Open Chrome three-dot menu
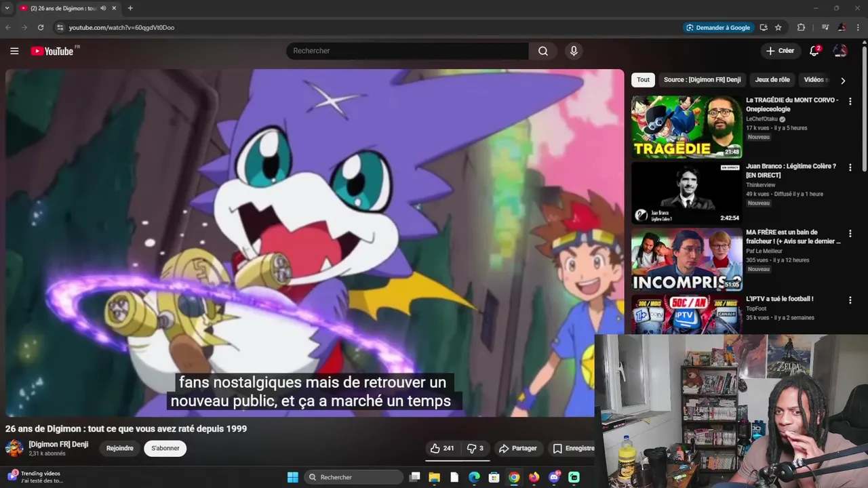 click(858, 27)
